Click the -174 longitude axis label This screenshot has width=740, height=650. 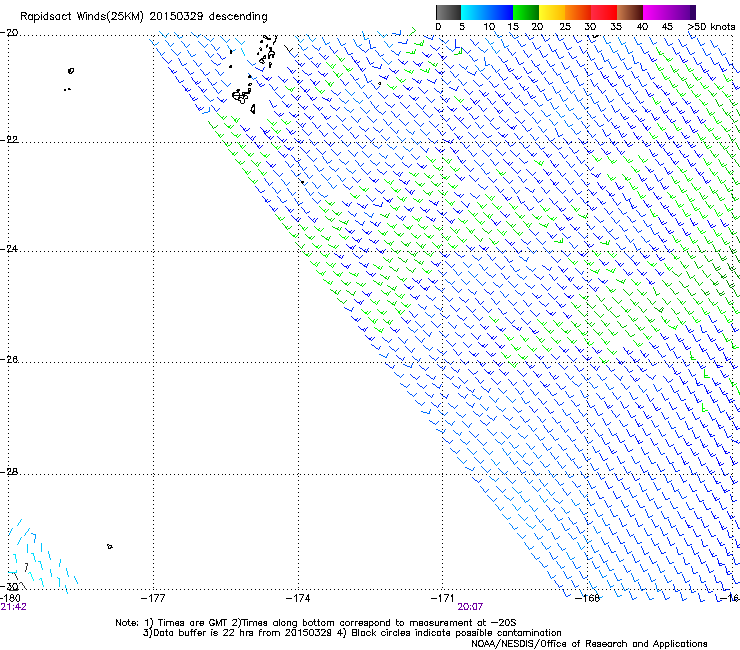[x=298, y=598]
